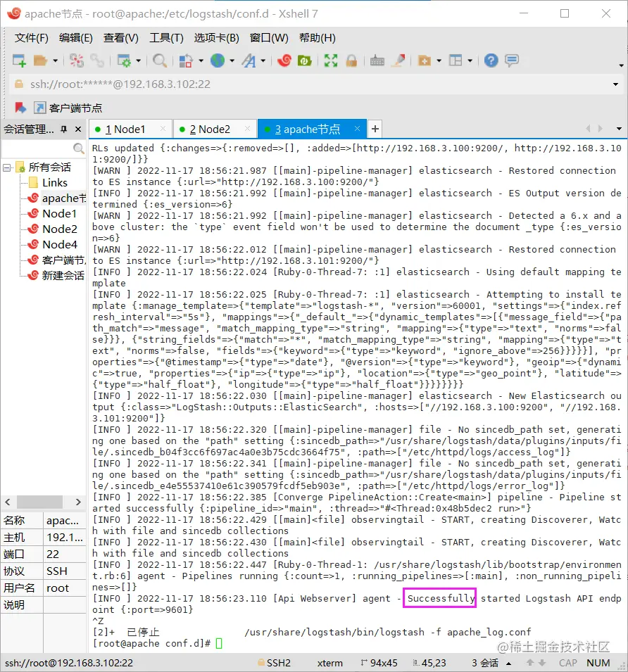Click the New Session toolbar icon
Image resolution: width=628 pixels, height=672 pixels.
[19, 61]
